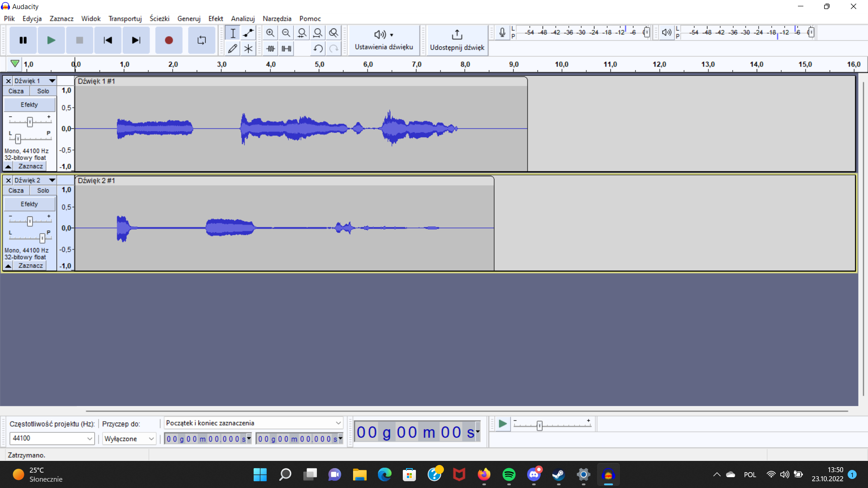The image size is (868, 488).
Task: Mute track Dźwięk 1 with Cisza
Action: click(x=16, y=91)
